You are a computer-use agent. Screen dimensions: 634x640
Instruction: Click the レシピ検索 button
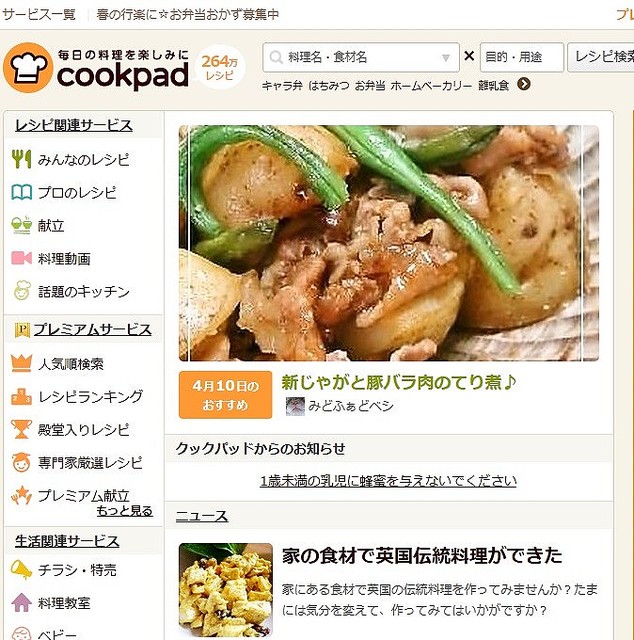[601, 57]
